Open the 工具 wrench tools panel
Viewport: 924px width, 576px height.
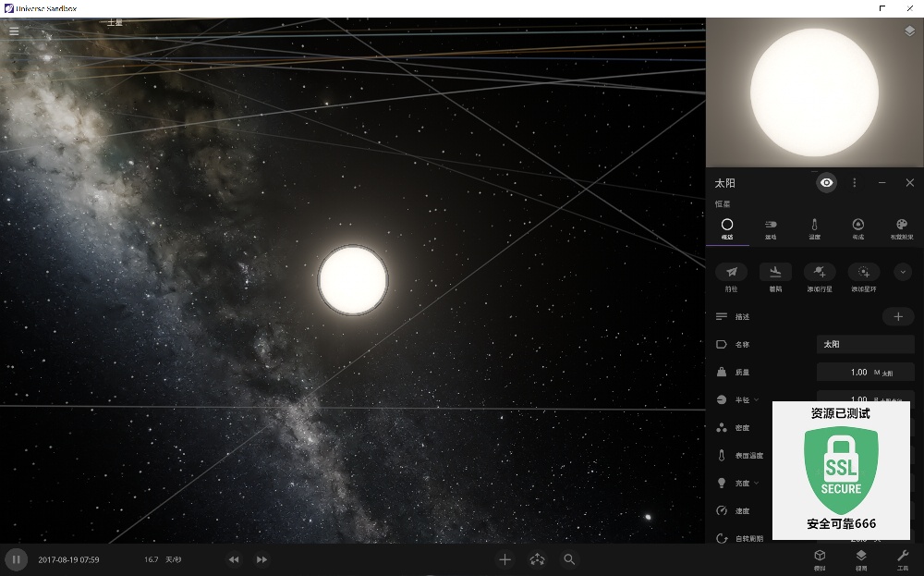(903, 559)
